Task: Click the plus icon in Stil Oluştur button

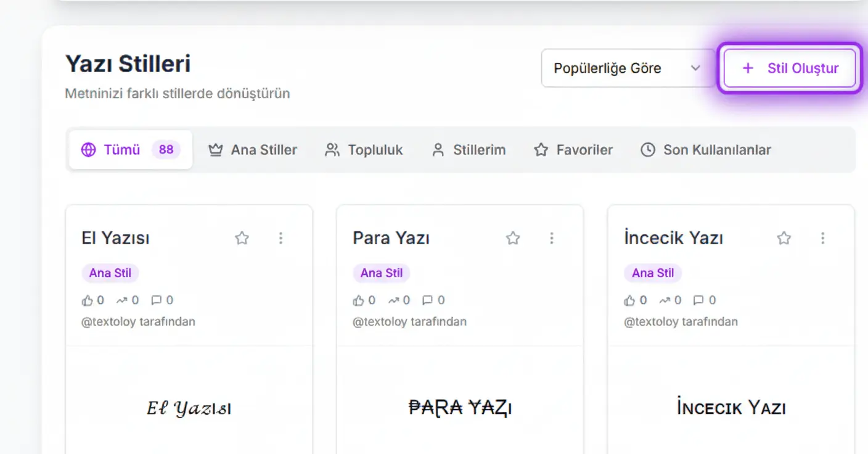Action: tap(747, 68)
